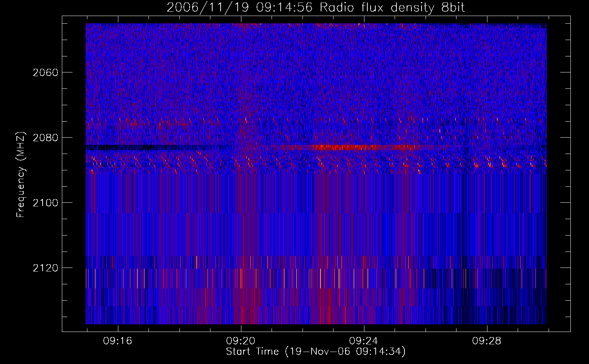Click the 09:24 time tick label
Viewport: 589px width, 364px height.
[x=364, y=341]
